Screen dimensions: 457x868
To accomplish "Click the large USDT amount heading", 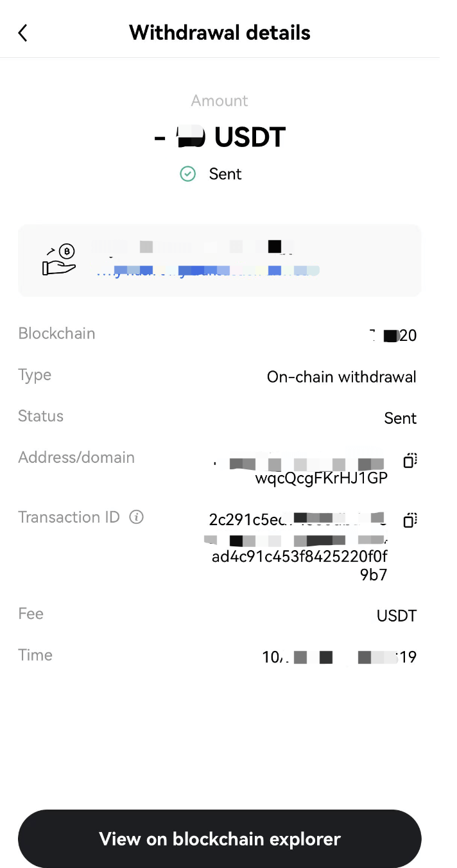I will click(220, 137).
